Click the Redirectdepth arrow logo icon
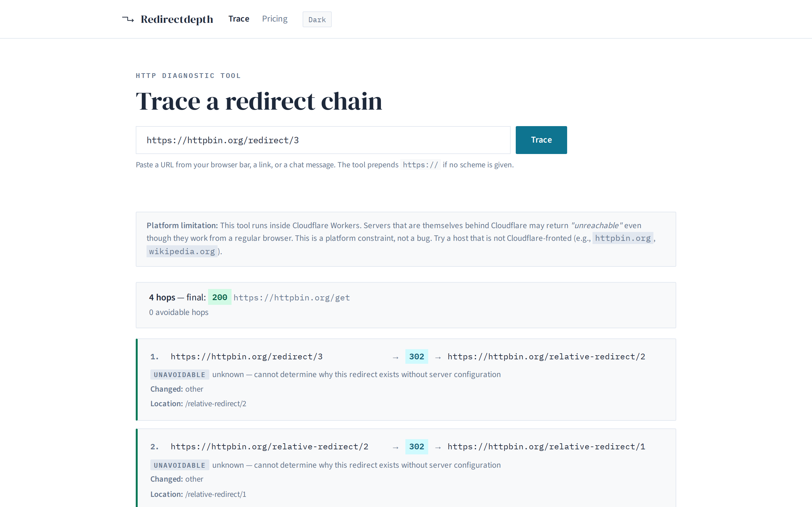This screenshot has height=507, width=812. pyautogui.click(x=128, y=19)
